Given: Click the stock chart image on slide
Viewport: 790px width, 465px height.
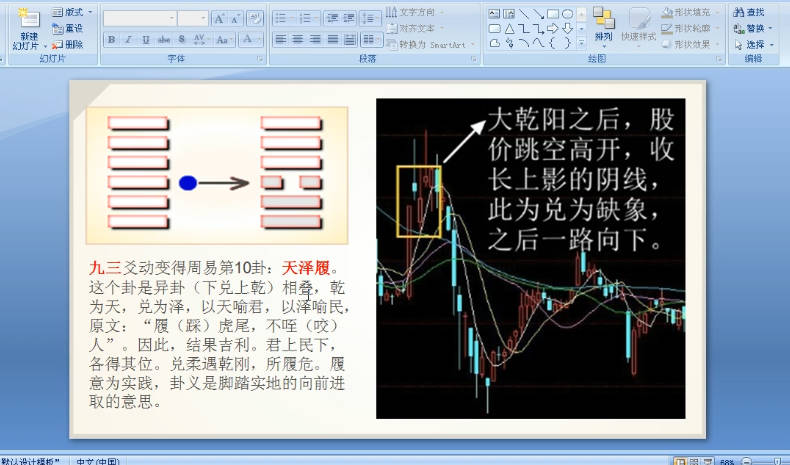Looking at the screenshot, I should 530,258.
